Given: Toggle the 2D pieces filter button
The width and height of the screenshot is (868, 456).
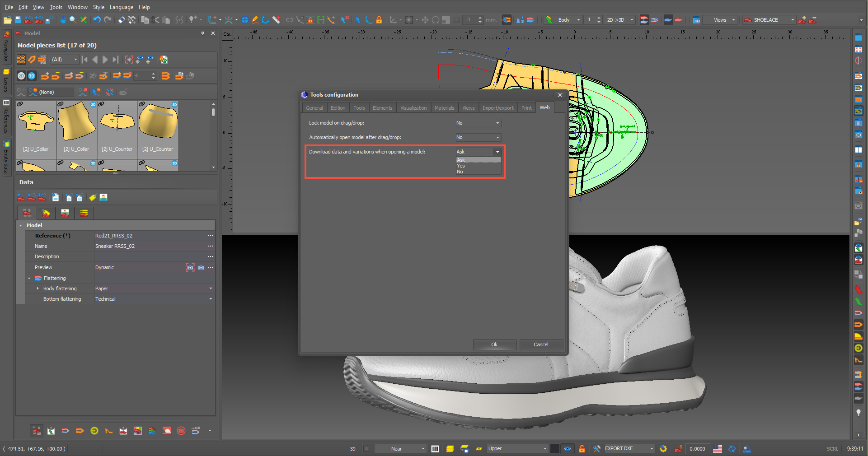Looking at the screenshot, I should pyautogui.click(x=21, y=76).
